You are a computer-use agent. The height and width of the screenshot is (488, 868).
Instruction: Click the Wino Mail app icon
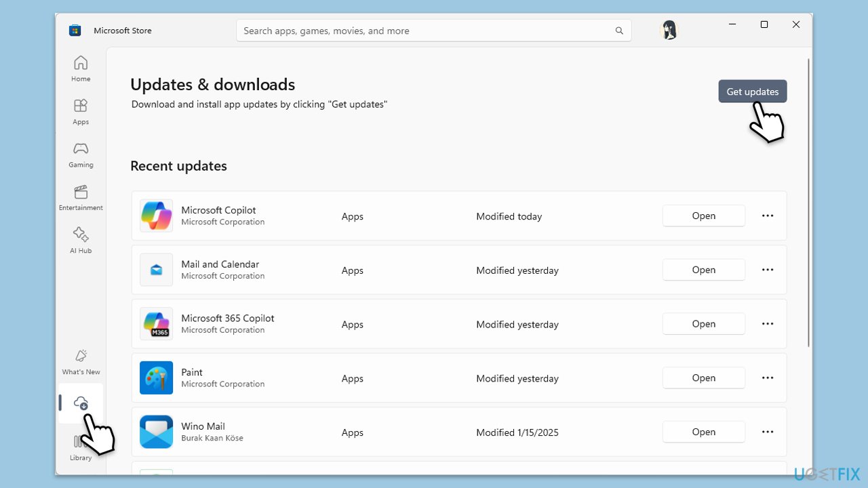[x=156, y=432]
